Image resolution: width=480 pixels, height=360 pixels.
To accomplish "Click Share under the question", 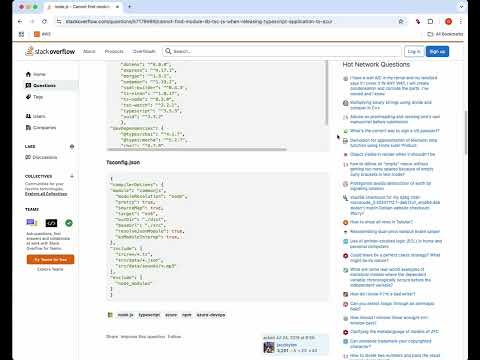I will (112, 337).
